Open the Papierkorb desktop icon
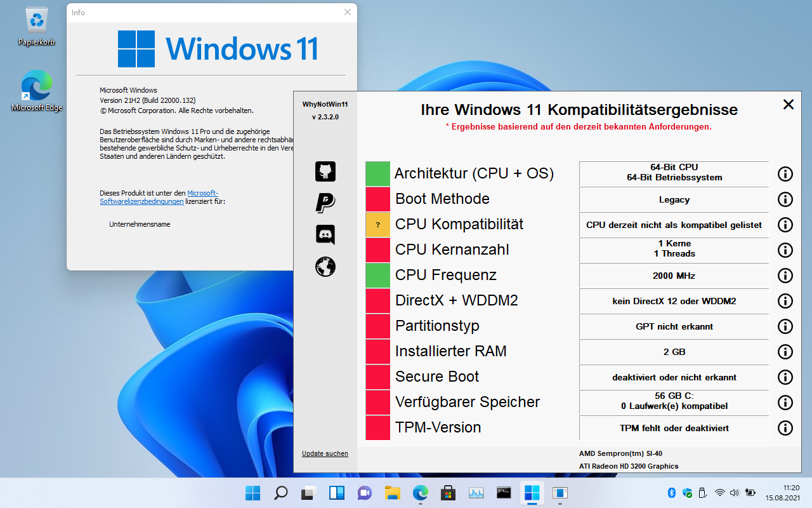812x508 pixels. tap(37, 27)
